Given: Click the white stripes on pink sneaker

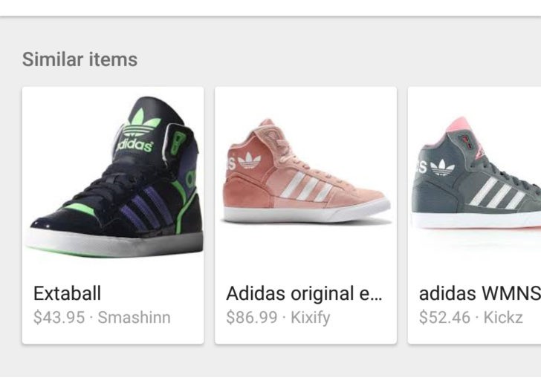Looking at the screenshot, I should point(307,186).
